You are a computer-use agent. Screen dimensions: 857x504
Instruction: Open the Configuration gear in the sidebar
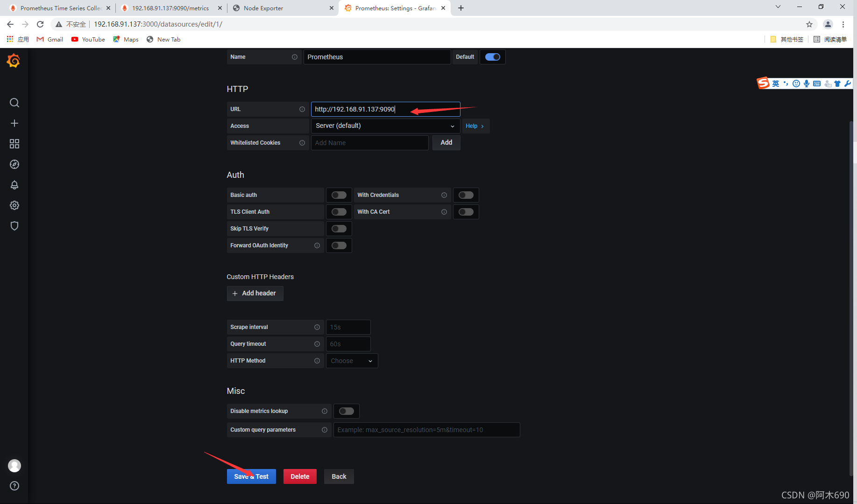(x=14, y=205)
